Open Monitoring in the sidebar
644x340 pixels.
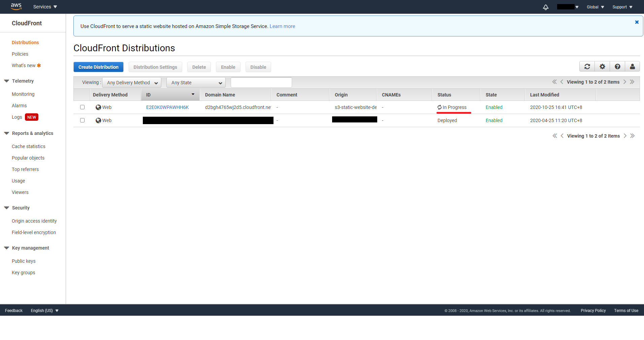[x=23, y=94]
